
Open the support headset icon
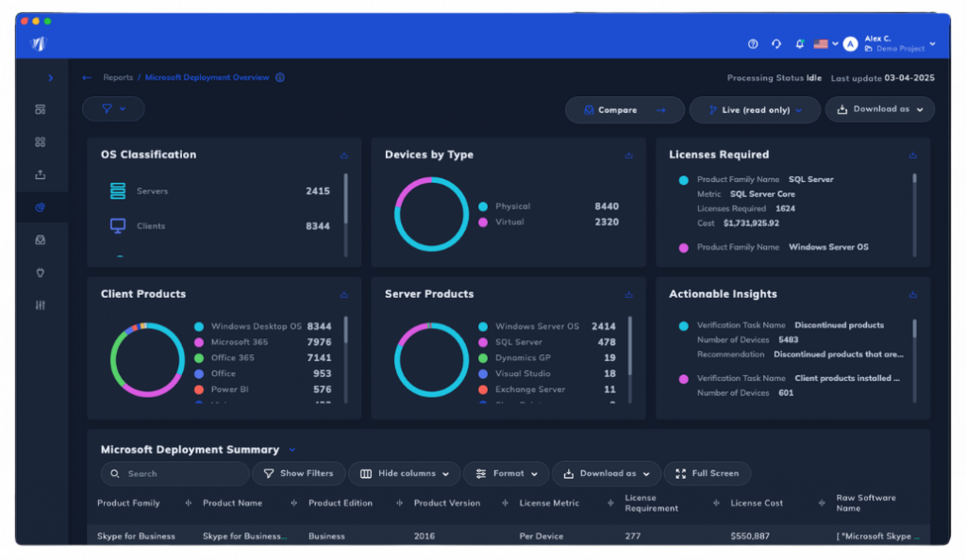(x=776, y=44)
